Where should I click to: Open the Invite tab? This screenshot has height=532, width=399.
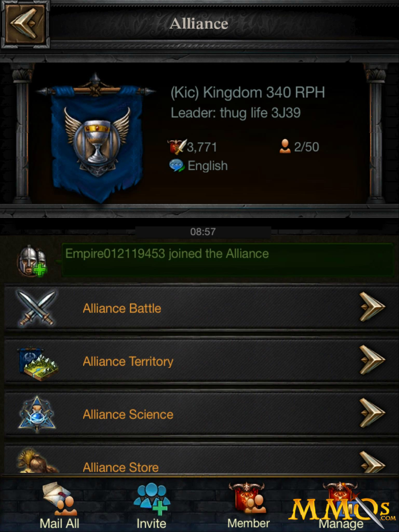coord(151,506)
